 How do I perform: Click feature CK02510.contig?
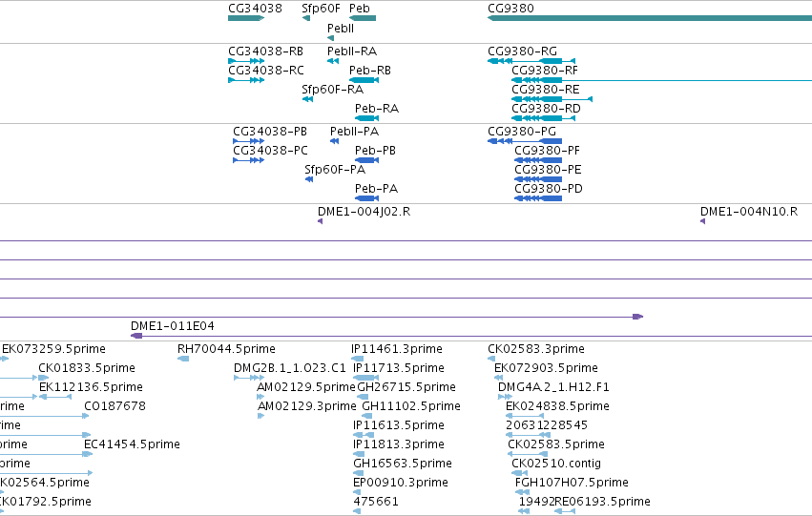[520, 474]
